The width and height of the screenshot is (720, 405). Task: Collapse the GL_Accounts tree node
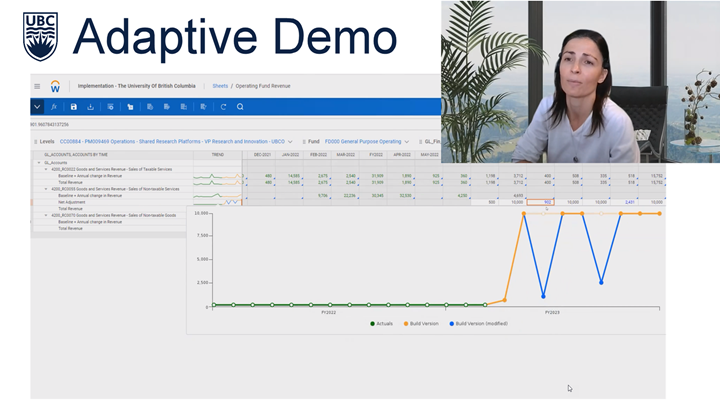click(39, 163)
